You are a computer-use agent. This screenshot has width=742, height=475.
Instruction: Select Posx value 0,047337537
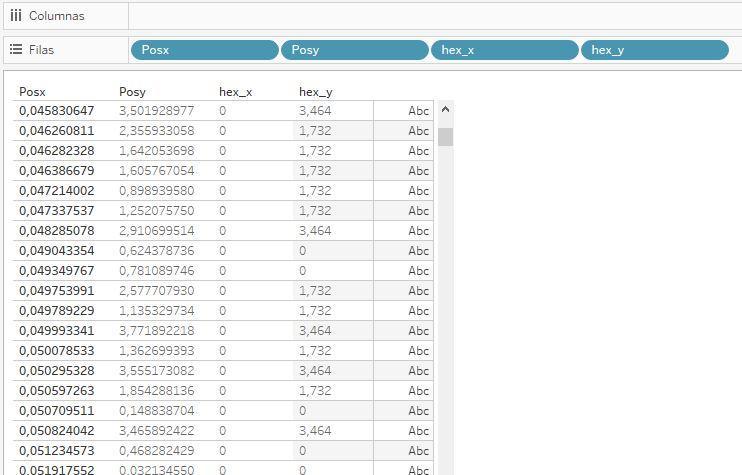tap(57, 211)
